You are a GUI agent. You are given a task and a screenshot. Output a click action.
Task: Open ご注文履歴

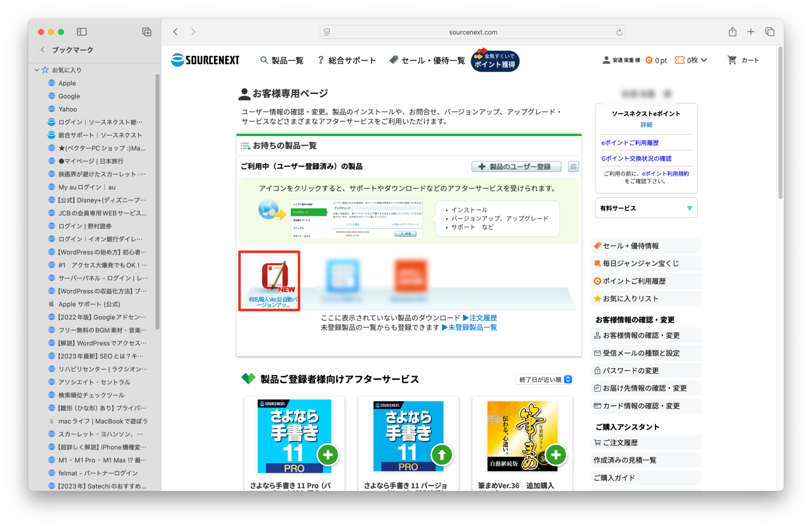[x=646, y=443]
